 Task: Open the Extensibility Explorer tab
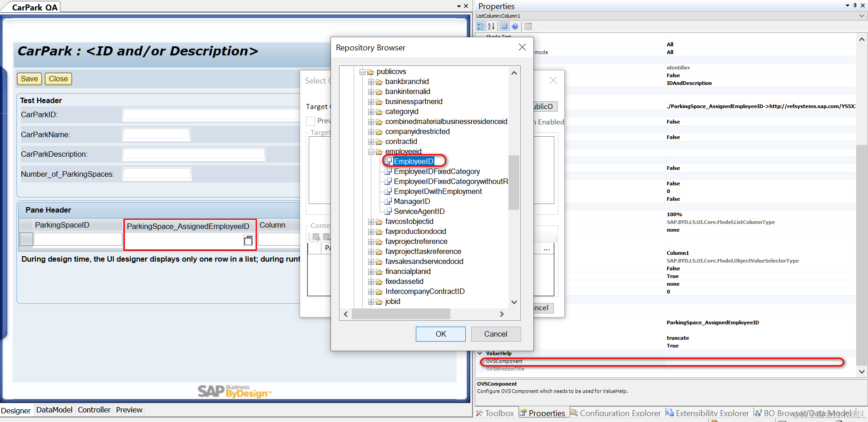[x=707, y=413]
